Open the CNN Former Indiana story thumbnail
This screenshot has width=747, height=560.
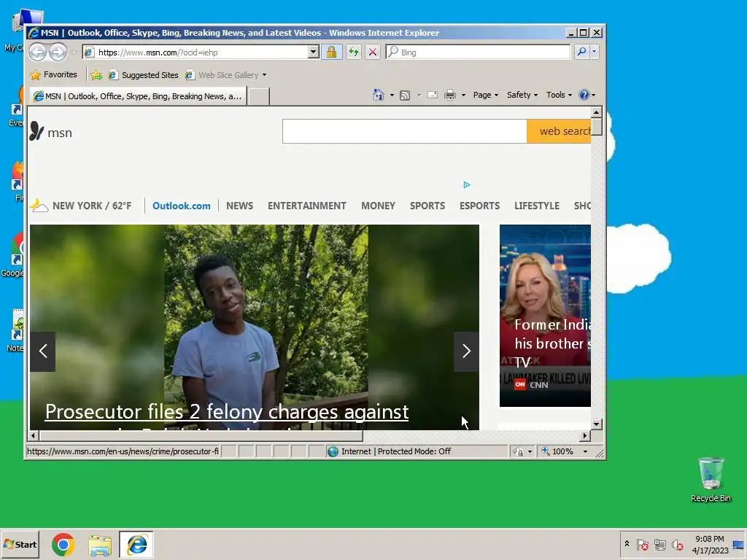[x=545, y=316]
